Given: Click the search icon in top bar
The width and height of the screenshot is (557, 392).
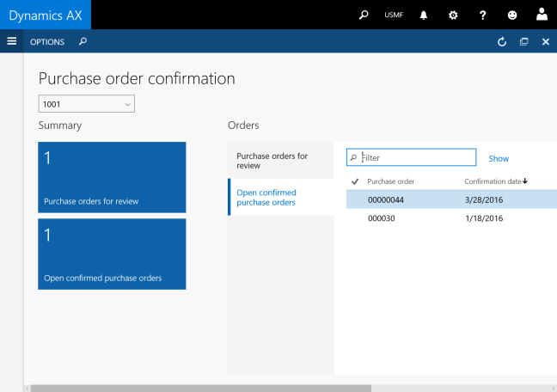Looking at the screenshot, I should click(x=364, y=15).
